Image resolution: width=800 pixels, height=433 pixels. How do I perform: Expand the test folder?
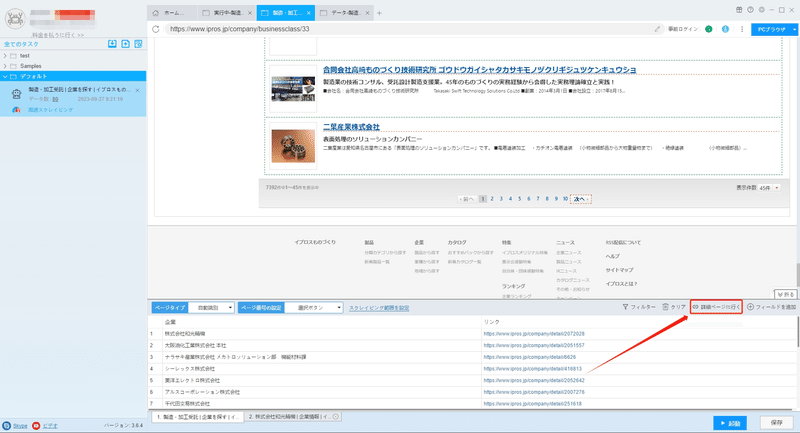[5, 56]
